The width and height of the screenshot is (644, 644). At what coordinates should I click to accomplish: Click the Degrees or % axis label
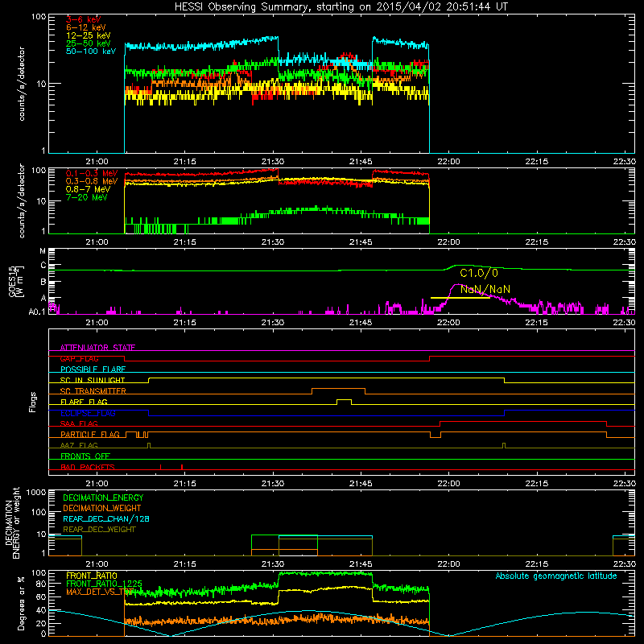pos(22,603)
